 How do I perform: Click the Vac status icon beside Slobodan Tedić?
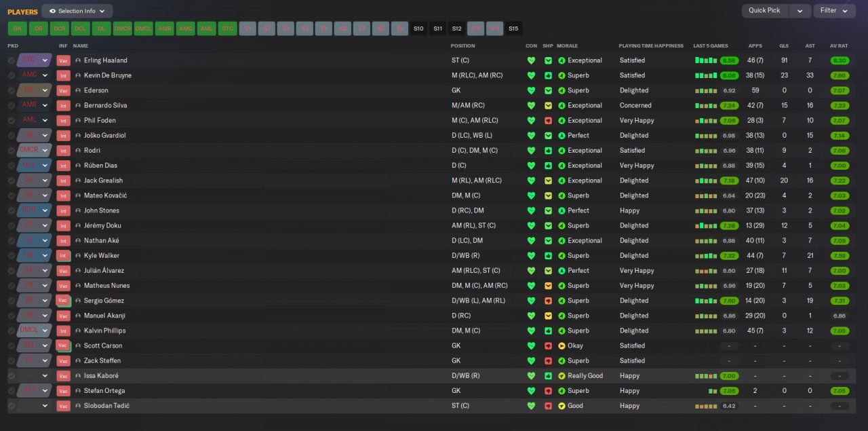point(63,406)
